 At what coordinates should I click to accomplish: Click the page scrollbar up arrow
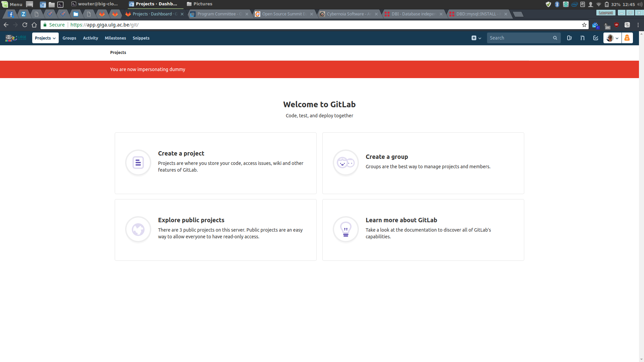tap(641, 34)
